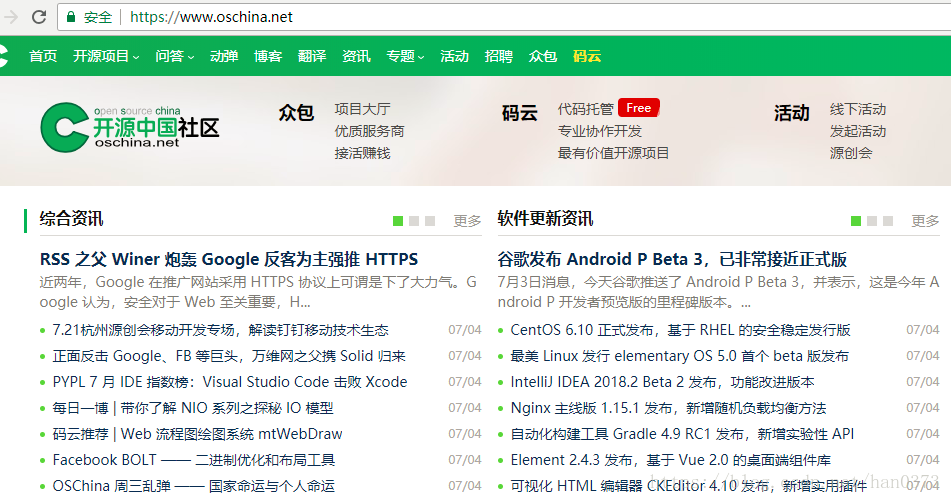Open the article 自动化构建工具 Gradle 4.9 RC1
The image size is (951, 502).
(682, 434)
